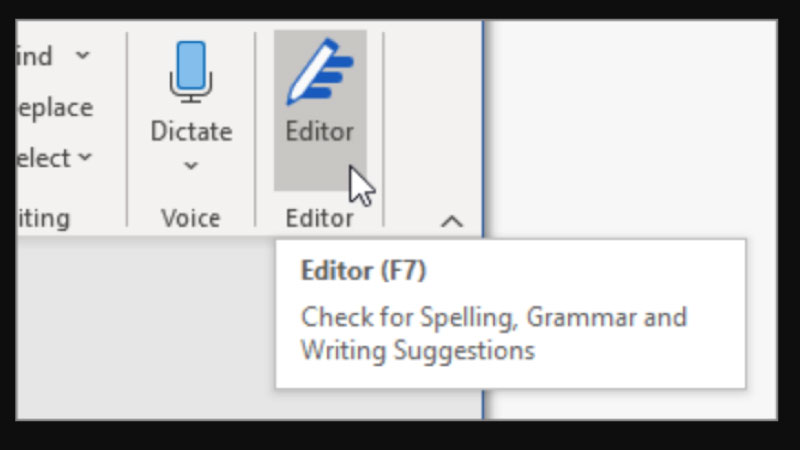The image size is (800, 450).
Task: Click the gray area below the ribbon
Action: click(140, 330)
